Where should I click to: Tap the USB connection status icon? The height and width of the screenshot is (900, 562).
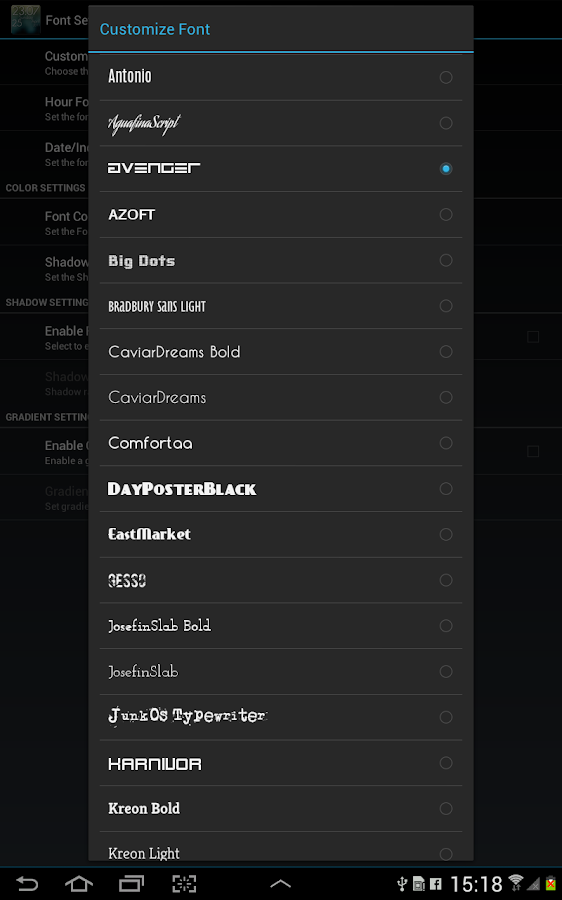tap(402, 884)
